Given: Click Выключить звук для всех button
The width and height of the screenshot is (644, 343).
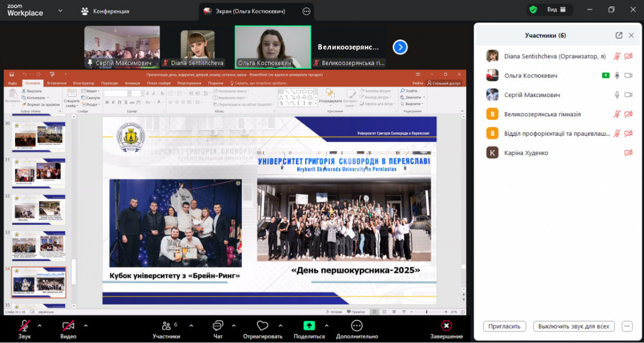Looking at the screenshot, I should 574,326.
